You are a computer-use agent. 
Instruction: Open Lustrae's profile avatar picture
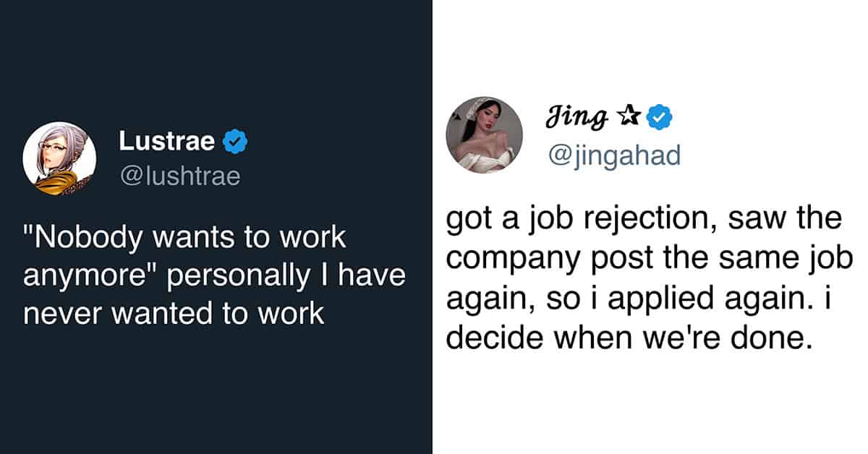59,158
